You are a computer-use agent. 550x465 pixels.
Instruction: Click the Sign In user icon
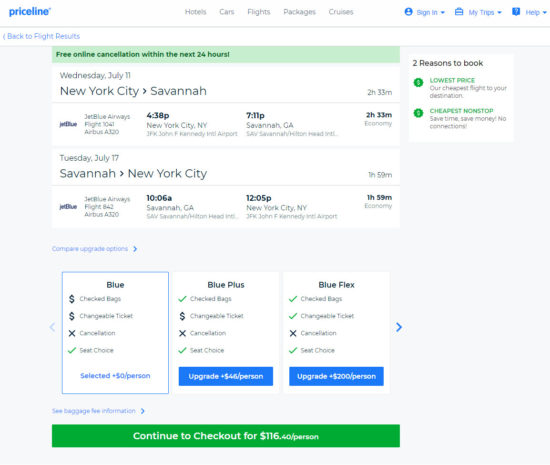click(x=408, y=12)
